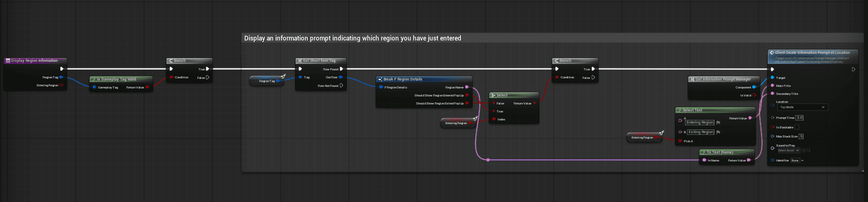Screen dimensions: 868x202
Task: Click the Tag input pin on Get Struct from Tag
Action: 300,77
